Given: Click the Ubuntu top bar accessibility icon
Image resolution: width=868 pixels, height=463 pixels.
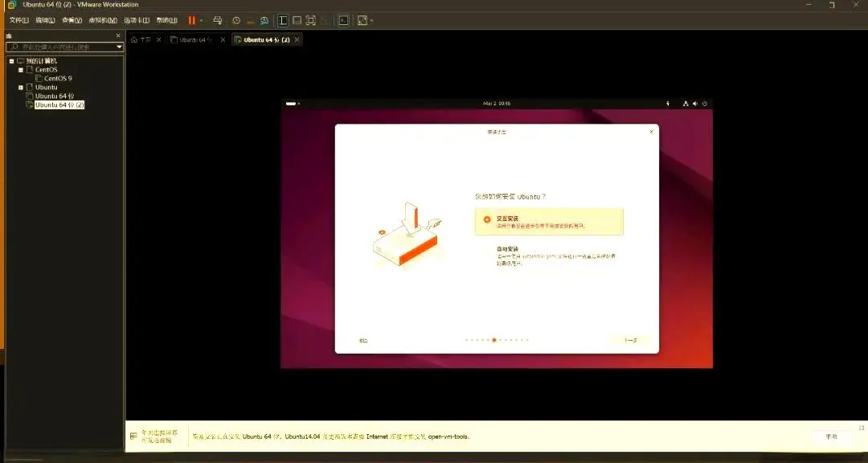Looking at the screenshot, I should 668,104.
